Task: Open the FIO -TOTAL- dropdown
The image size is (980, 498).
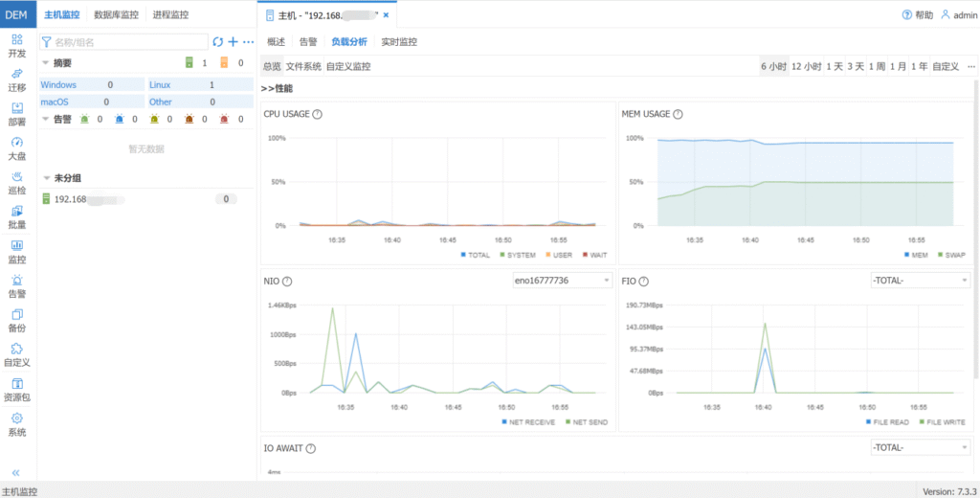Action: 920,281
